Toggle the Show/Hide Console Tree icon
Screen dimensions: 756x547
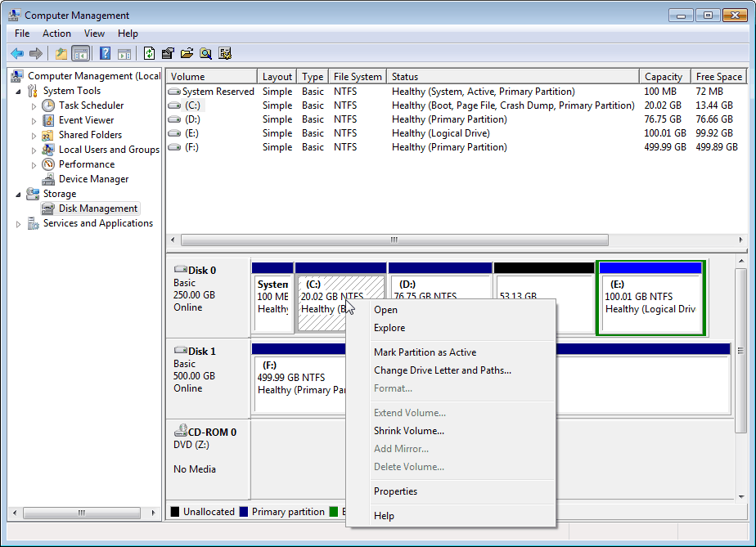(x=80, y=53)
